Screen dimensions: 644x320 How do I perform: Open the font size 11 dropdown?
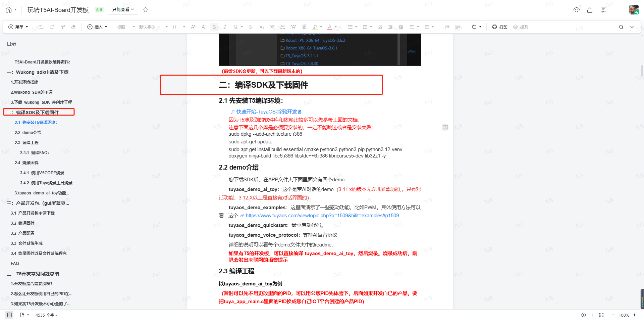pyautogui.click(x=178, y=27)
